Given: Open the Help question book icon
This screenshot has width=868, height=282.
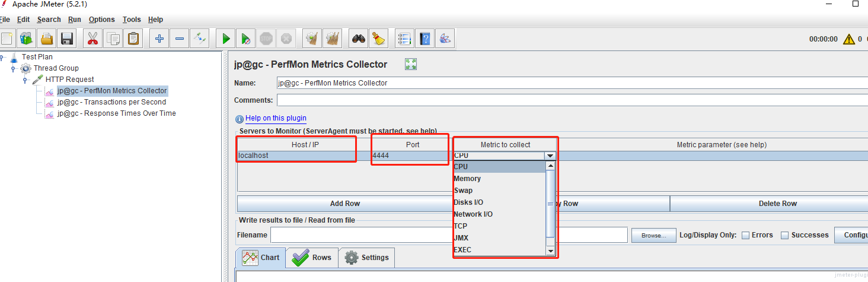Looking at the screenshot, I should [425, 39].
